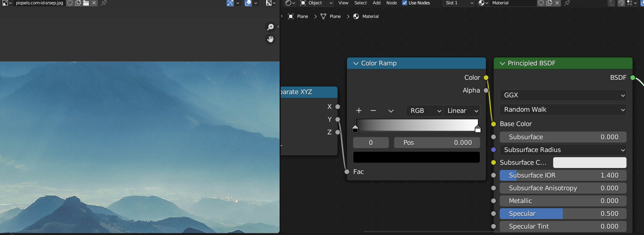Open the Linear interpolation dropdown

coord(462,111)
